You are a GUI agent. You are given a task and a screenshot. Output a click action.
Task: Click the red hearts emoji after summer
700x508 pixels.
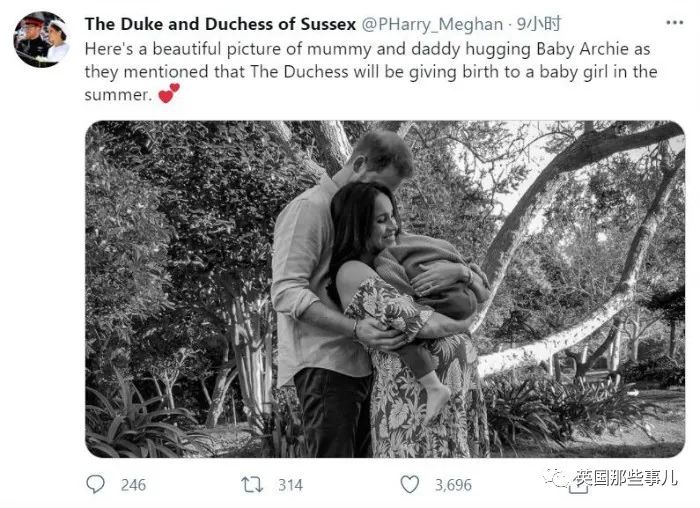point(170,93)
